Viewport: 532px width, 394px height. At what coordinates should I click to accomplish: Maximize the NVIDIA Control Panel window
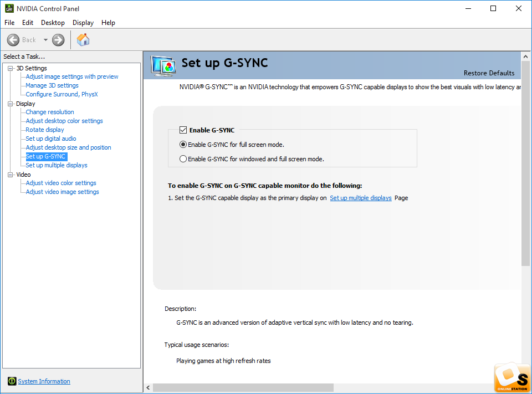tap(493, 8)
